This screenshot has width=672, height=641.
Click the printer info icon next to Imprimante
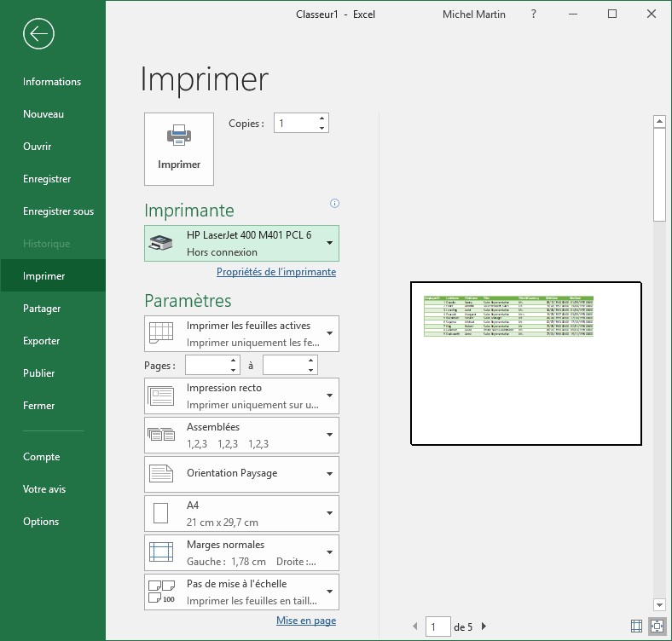pos(334,204)
